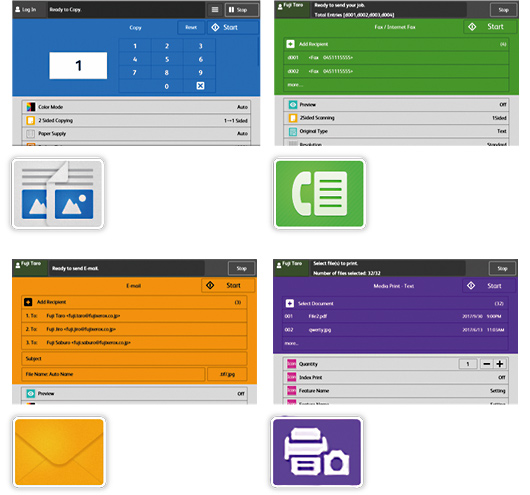This screenshot has height=495, width=530.
Task: Click the fax Preview eye icon
Action: tap(293, 104)
